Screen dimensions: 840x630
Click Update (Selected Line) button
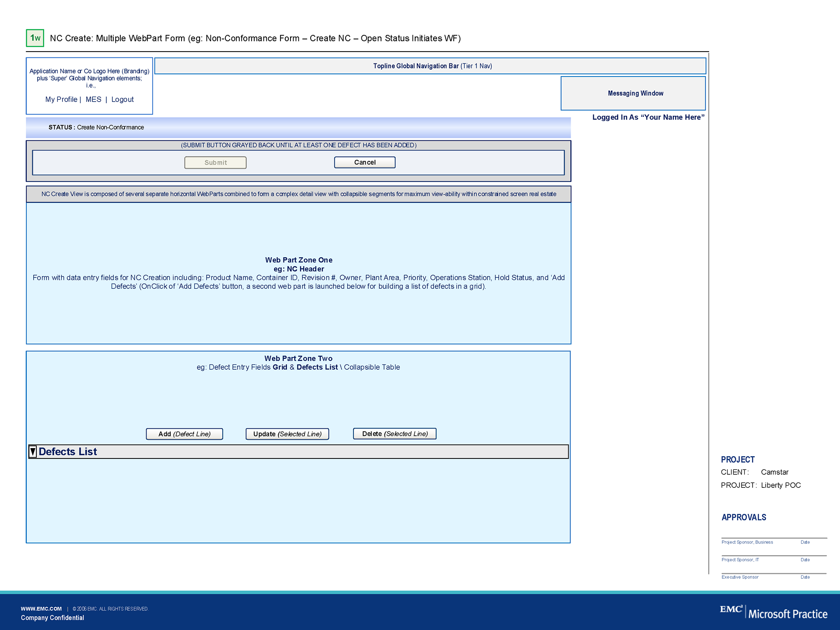pos(287,434)
